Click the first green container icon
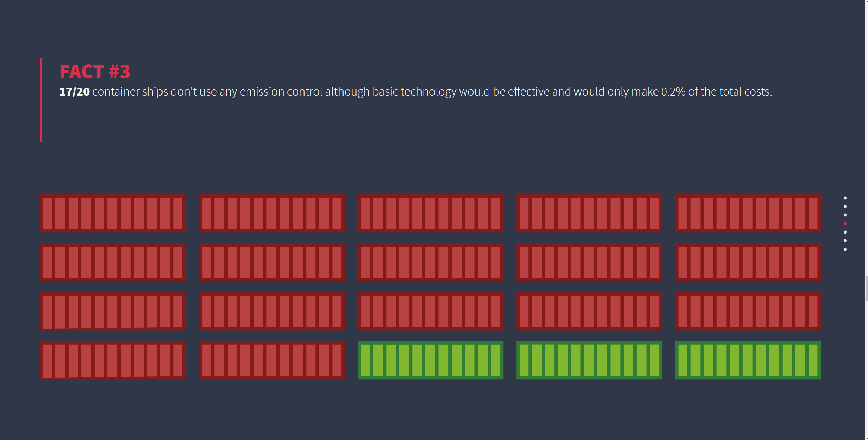The image size is (868, 440). (430, 360)
